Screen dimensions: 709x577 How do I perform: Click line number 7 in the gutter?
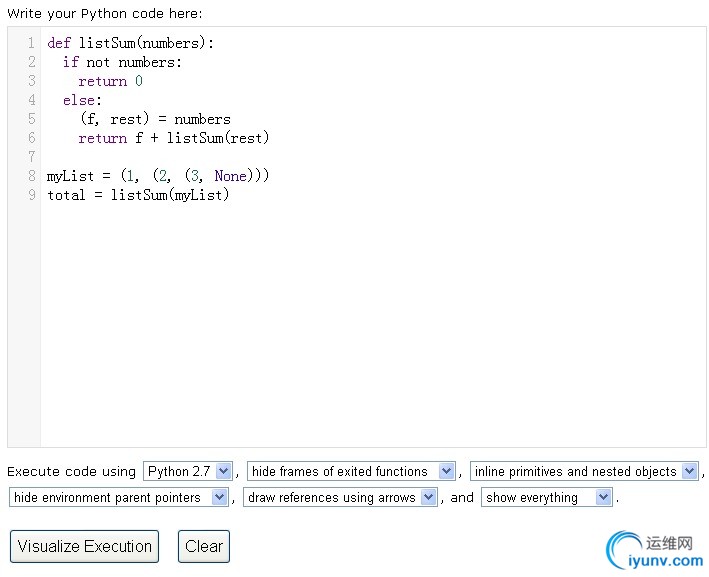point(32,157)
